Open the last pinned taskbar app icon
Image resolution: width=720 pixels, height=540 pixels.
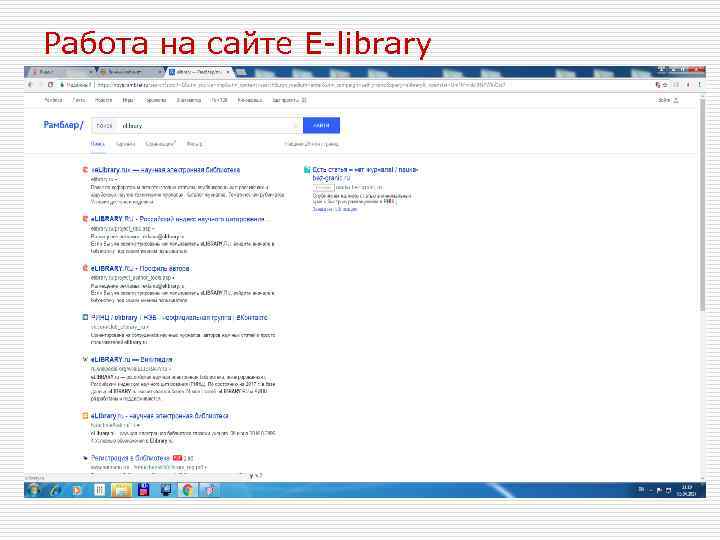coord(210,490)
